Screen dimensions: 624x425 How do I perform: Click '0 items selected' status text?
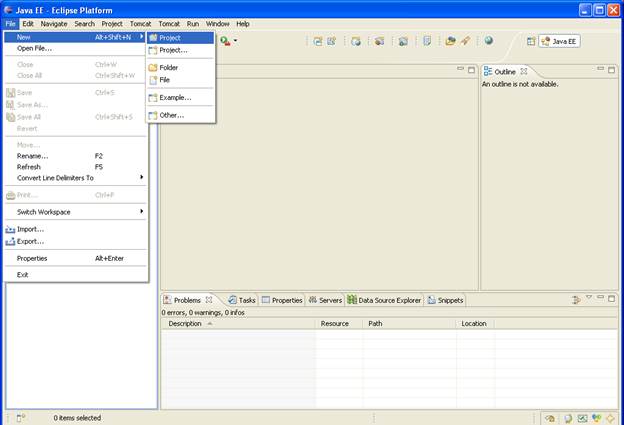[77, 418]
